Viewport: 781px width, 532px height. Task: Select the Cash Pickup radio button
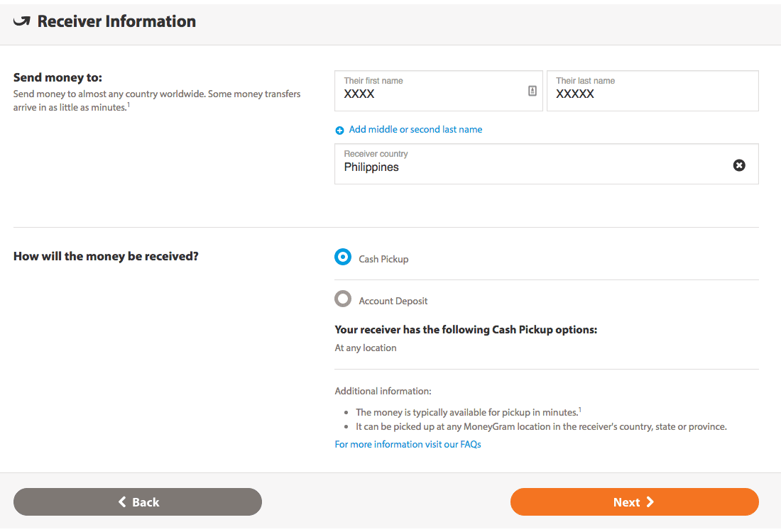(343, 257)
